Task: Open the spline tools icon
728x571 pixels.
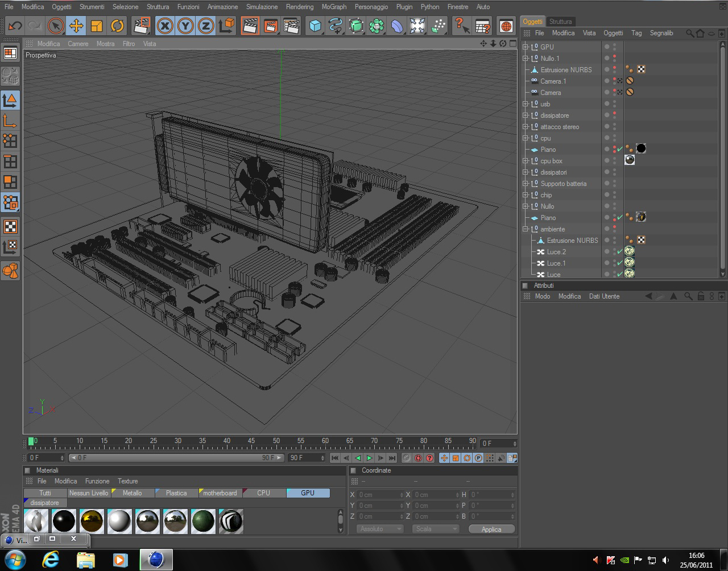Action: pos(336,26)
